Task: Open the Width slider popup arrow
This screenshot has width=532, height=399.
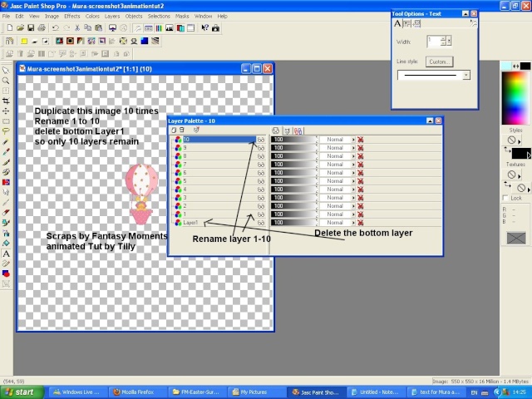Action: [x=449, y=42]
